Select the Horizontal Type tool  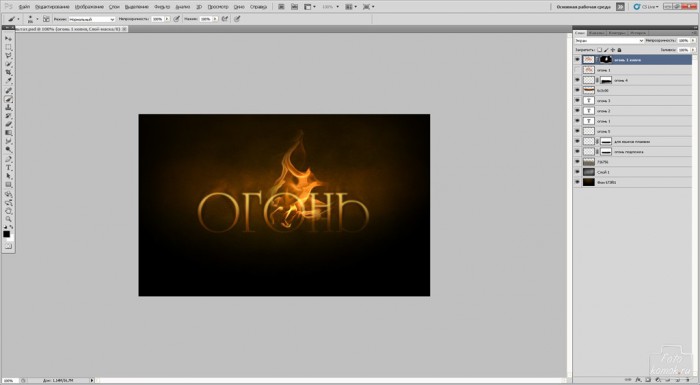(x=8, y=168)
